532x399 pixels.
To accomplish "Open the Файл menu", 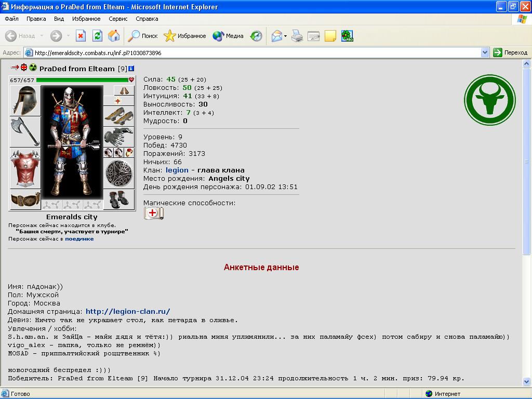I will point(11,19).
